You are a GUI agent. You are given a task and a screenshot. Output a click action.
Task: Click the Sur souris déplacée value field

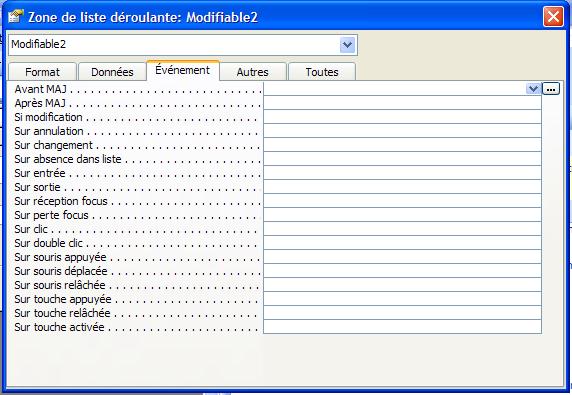[x=402, y=271]
